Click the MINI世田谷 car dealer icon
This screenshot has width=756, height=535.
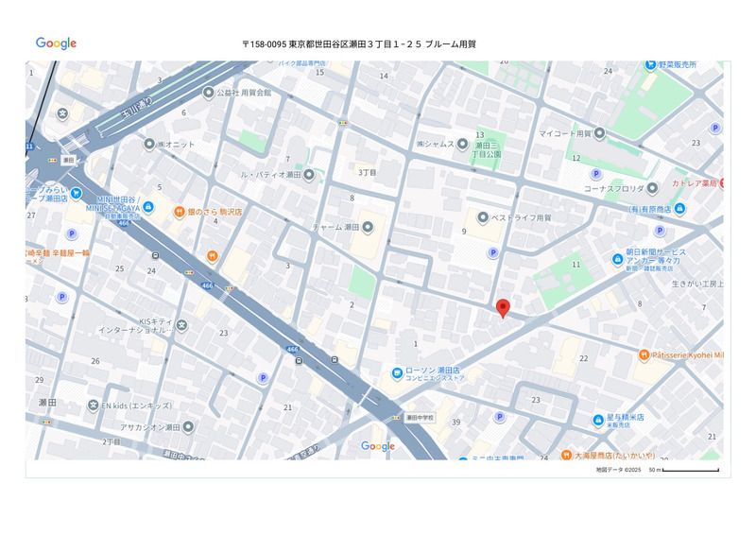click(148, 207)
